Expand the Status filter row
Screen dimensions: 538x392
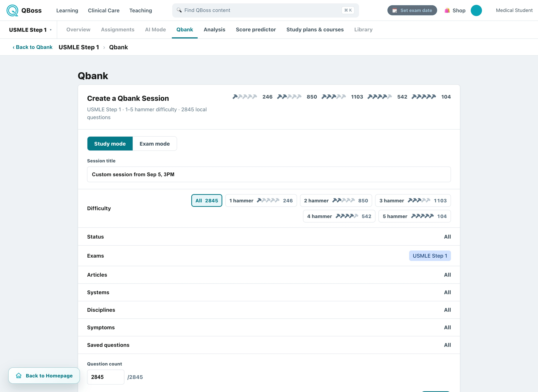(x=269, y=237)
